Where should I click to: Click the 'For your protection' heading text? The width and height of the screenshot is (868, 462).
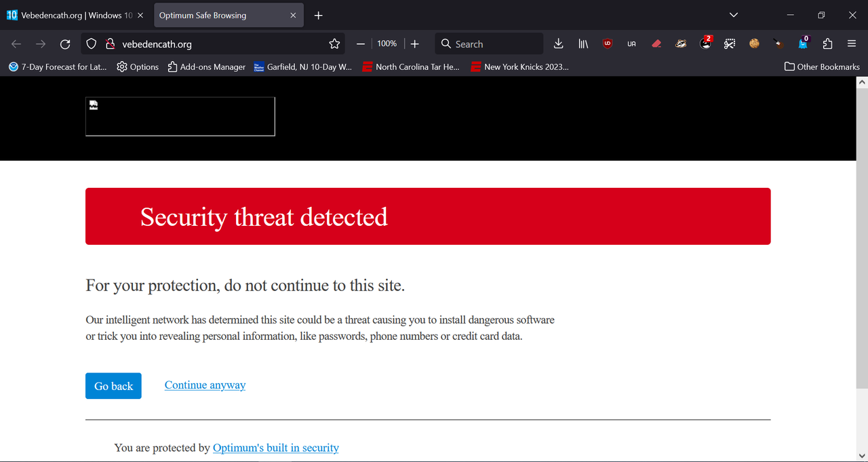(245, 286)
